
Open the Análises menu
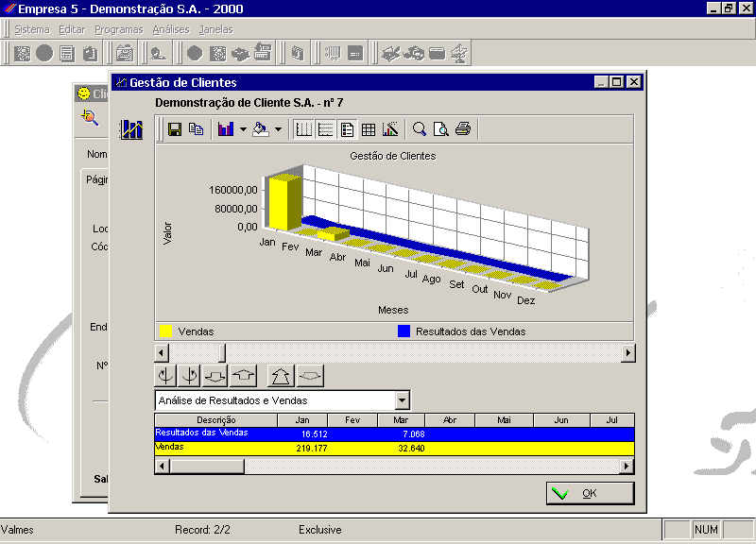pos(171,30)
